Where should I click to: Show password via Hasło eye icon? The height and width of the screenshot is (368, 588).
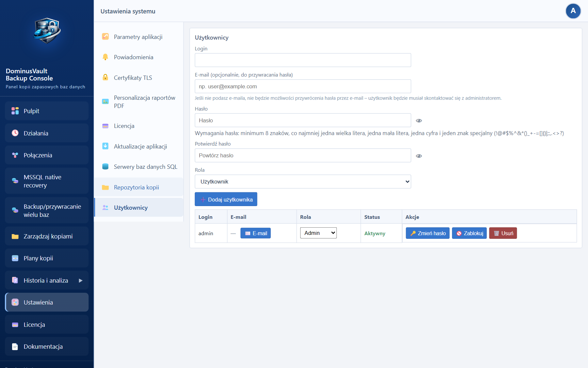point(419,121)
